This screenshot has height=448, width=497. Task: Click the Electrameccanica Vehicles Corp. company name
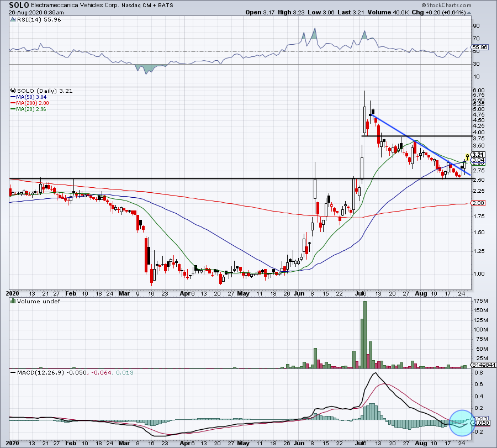(75, 6)
